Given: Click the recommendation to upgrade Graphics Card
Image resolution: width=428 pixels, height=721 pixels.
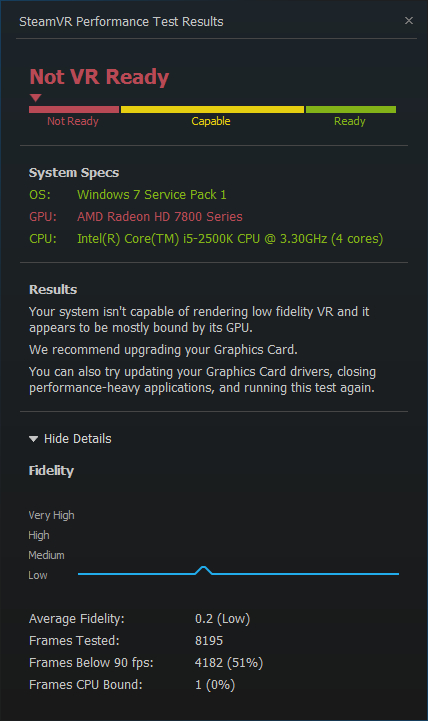Looking at the screenshot, I should 163,350.
